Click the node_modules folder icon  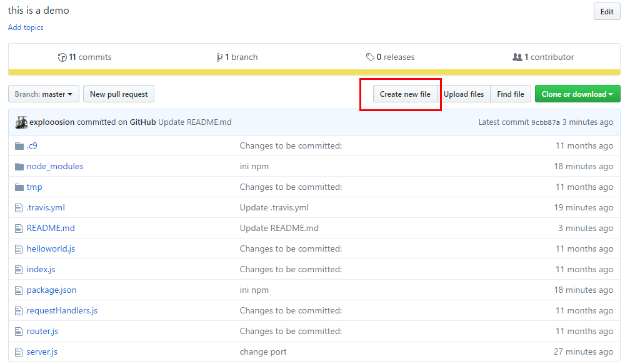point(19,167)
